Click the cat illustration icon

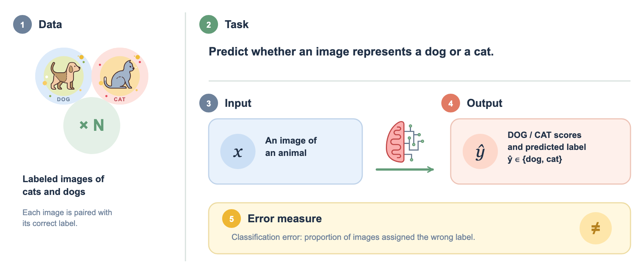tap(120, 76)
